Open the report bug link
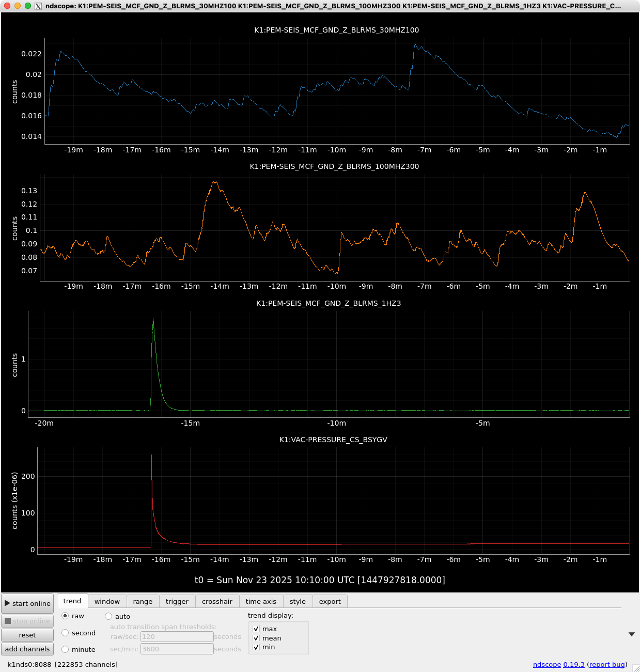 click(607, 665)
